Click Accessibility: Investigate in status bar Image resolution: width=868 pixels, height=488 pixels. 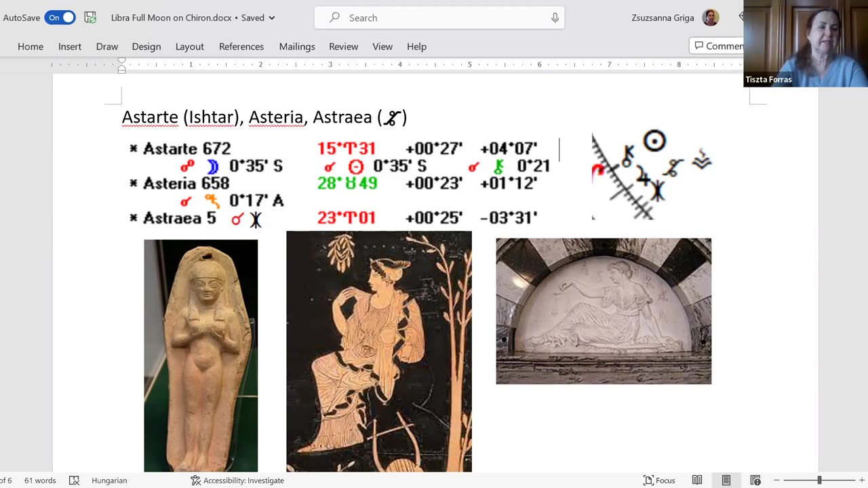tap(237, 481)
